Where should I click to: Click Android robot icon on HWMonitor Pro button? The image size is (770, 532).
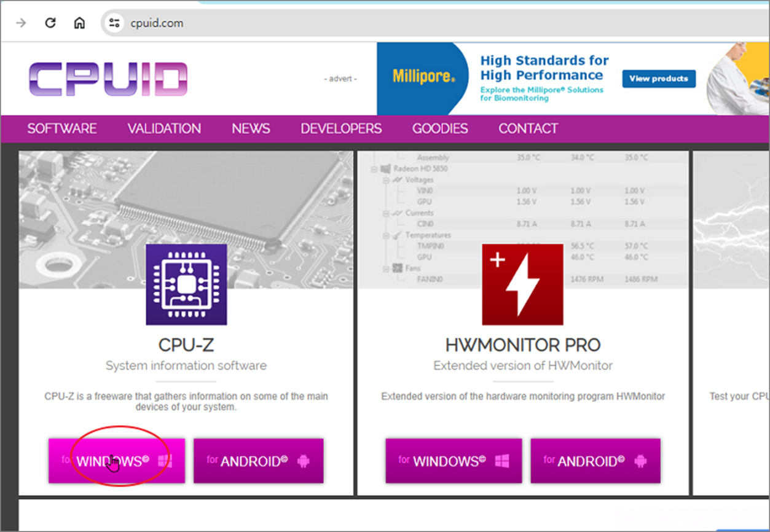click(640, 461)
